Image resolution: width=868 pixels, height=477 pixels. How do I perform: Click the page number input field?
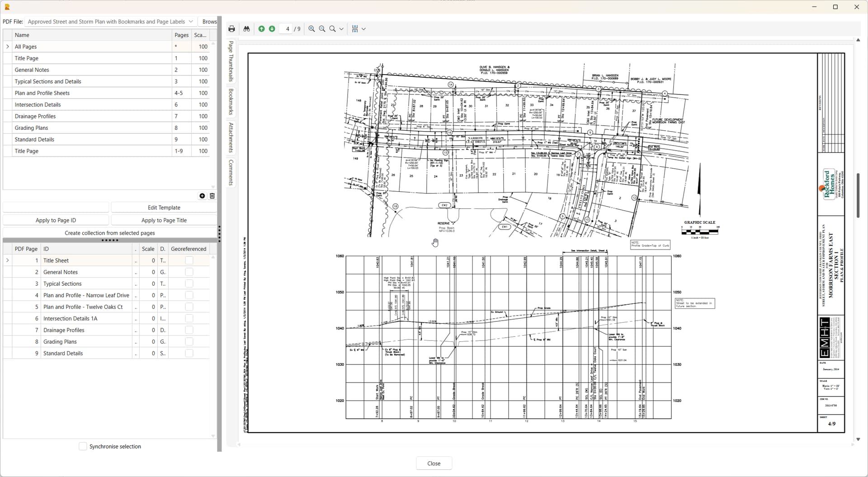(287, 29)
